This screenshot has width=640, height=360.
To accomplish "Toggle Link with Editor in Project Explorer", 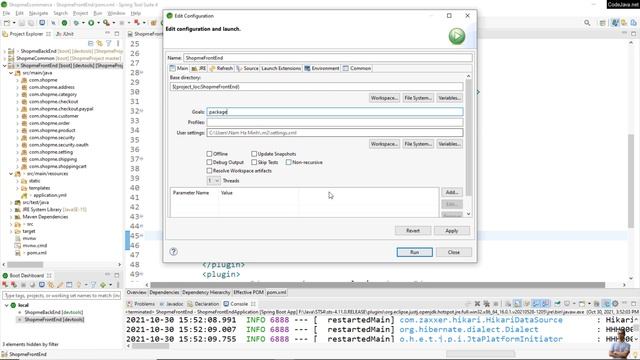I will (99, 43).
